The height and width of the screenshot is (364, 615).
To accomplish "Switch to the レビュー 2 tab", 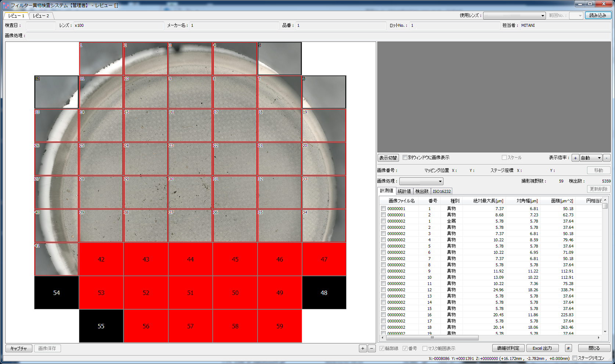I will point(41,16).
